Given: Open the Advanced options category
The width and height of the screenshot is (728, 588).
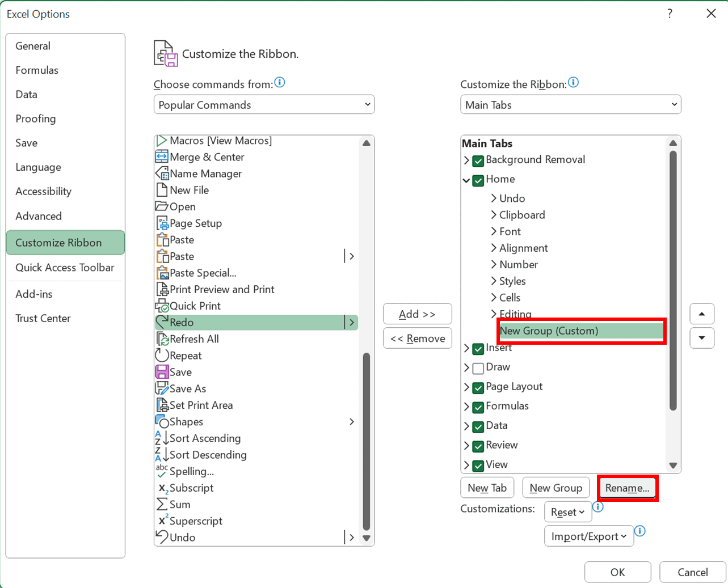Looking at the screenshot, I should click(65, 216).
